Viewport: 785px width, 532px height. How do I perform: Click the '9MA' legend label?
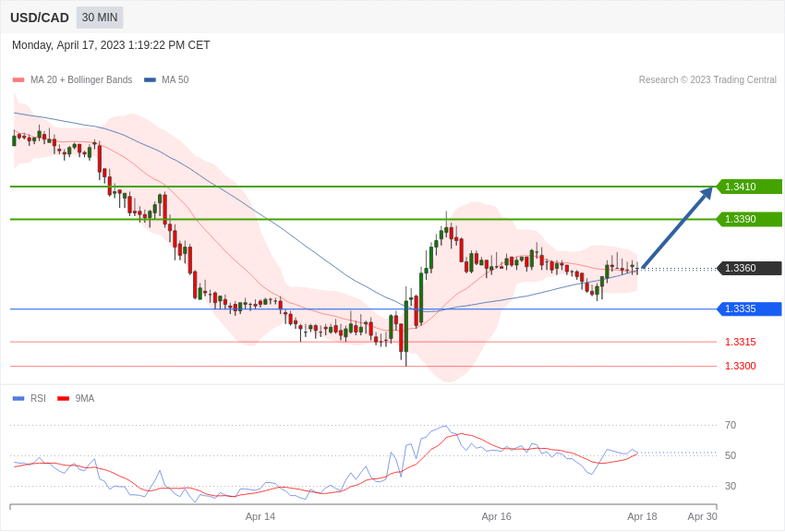pyautogui.click(x=85, y=398)
